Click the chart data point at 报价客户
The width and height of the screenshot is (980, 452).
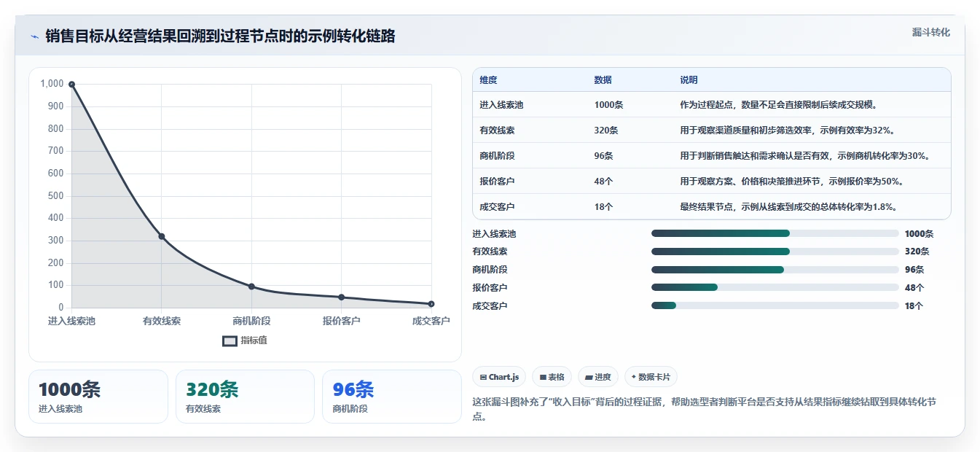coord(342,297)
